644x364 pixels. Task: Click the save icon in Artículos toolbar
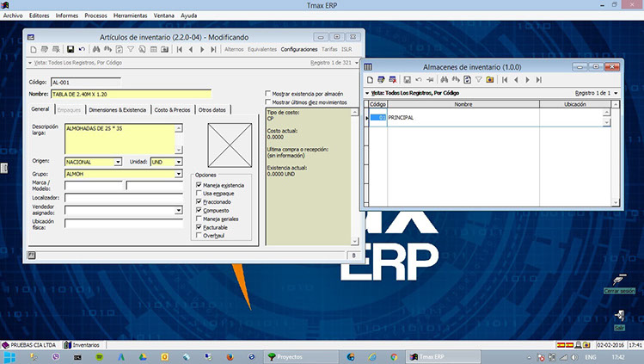coord(71,49)
